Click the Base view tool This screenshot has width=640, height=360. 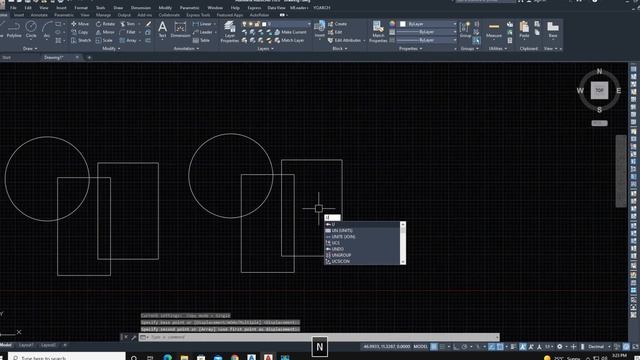pyautogui.click(x=553, y=29)
